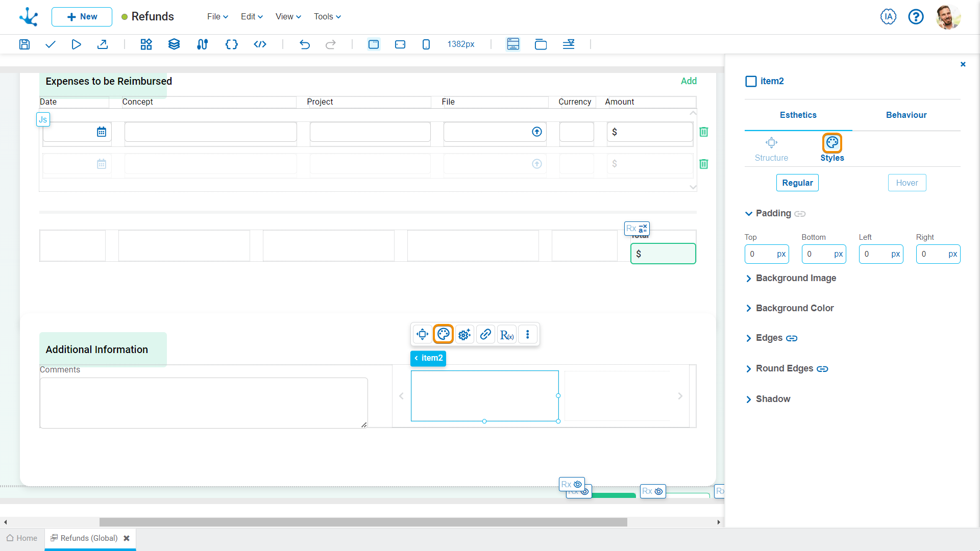This screenshot has width=980, height=551.
Task: Drag the horizontal scrollbar at bottom
Action: pyautogui.click(x=363, y=521)
